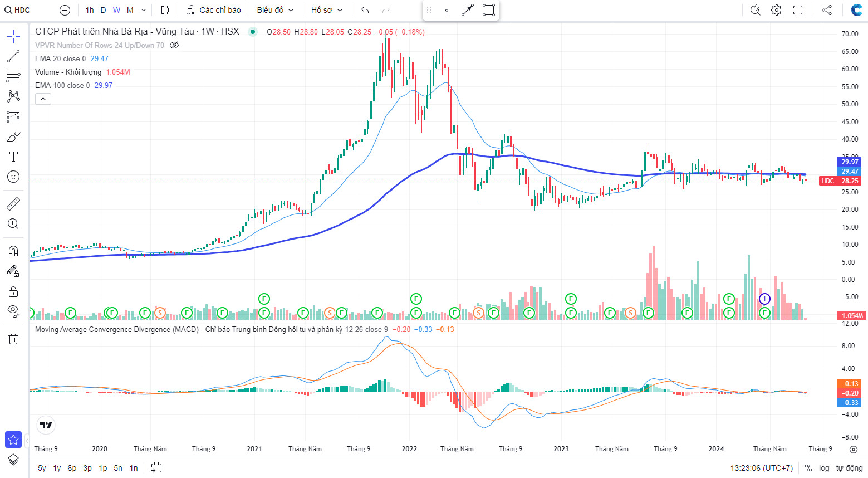Select the vertical line tool in floating toolbar
This screenshot has width=868, height=478.
coord(447,10)
